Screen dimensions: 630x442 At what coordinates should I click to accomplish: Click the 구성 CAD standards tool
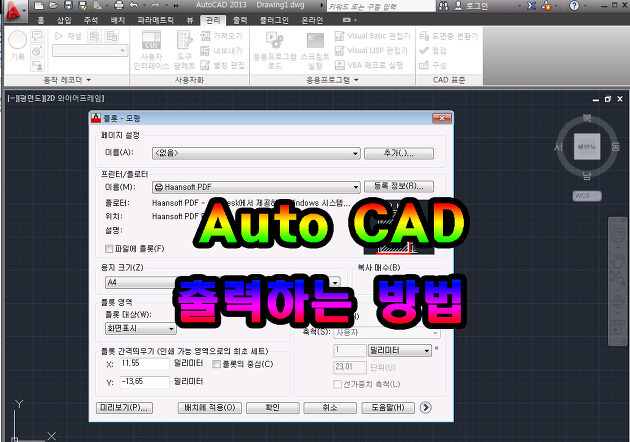[x=433, y=65]
